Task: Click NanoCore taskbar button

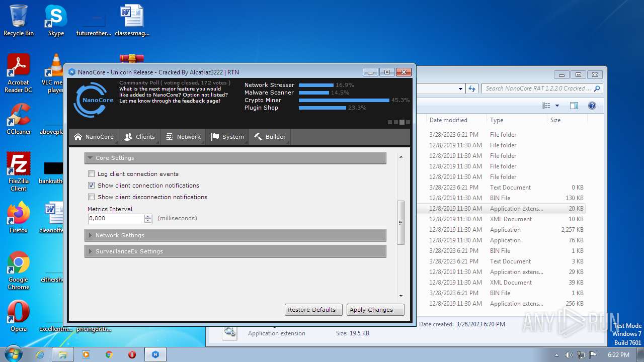Action: pos(155,354)
